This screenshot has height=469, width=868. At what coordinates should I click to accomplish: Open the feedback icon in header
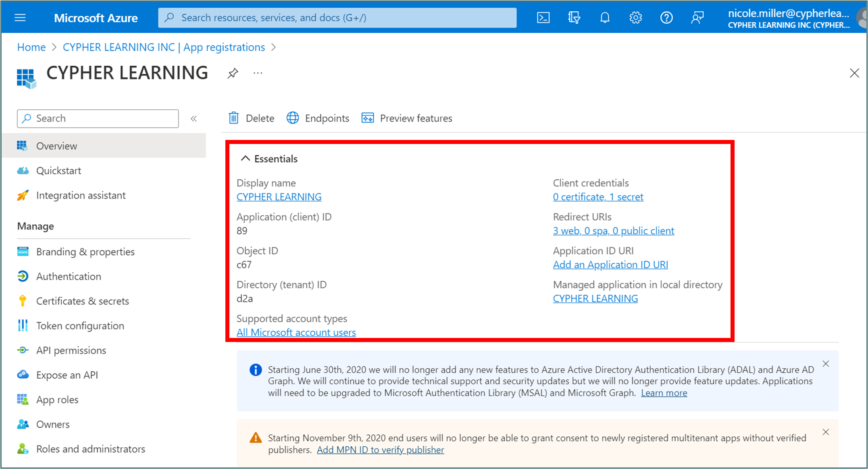697,18
